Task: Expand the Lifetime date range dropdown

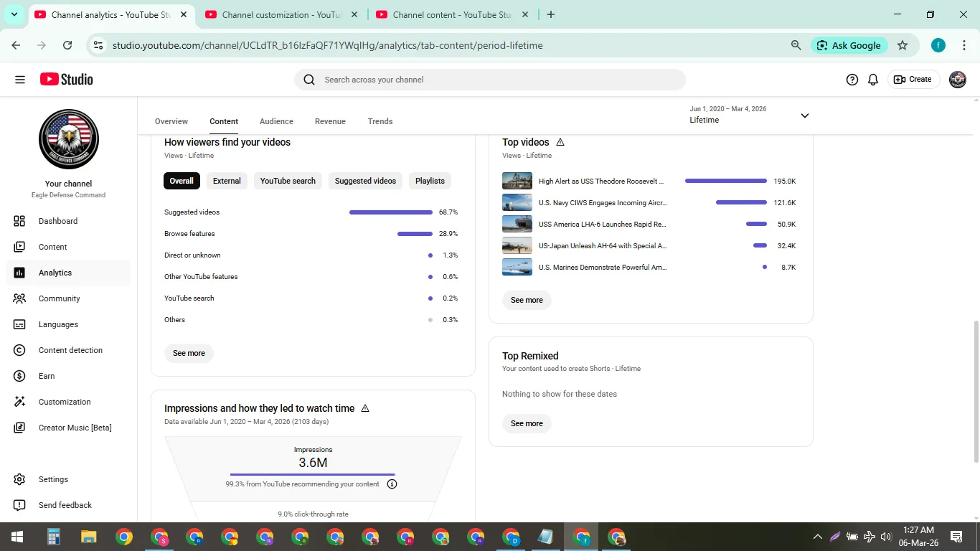Action: 750,115
